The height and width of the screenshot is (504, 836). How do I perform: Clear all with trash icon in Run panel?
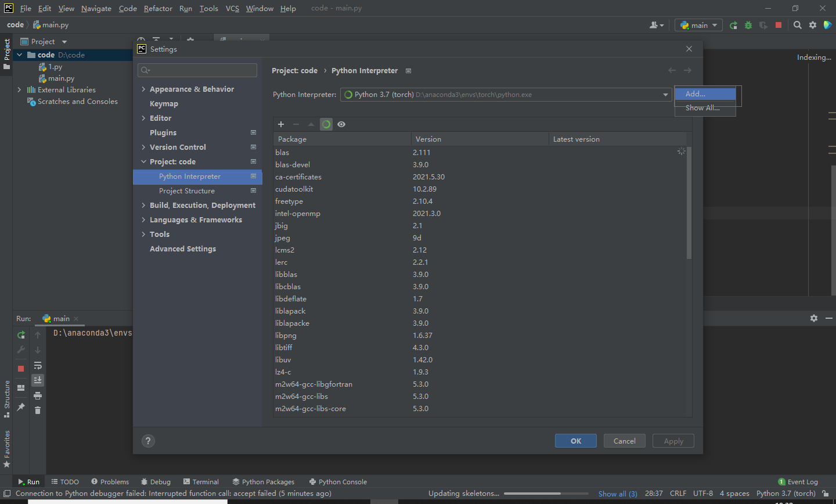[x=38, y=411]
